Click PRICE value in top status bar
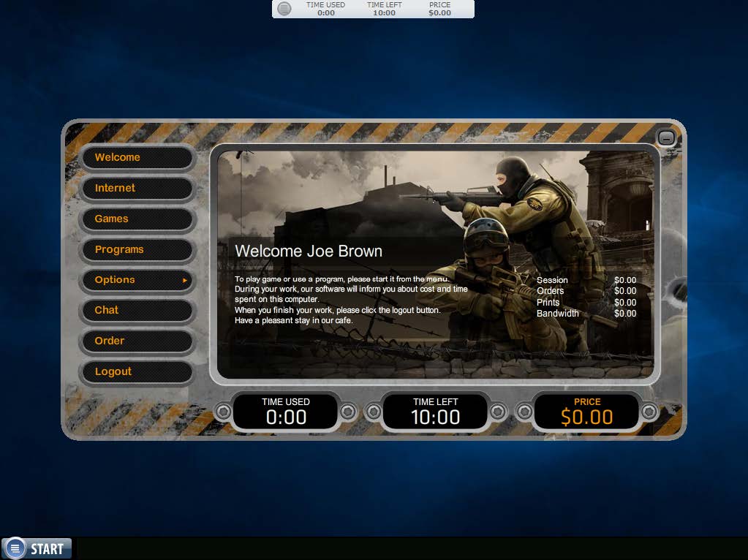748x560 pixels. [439, 13]
